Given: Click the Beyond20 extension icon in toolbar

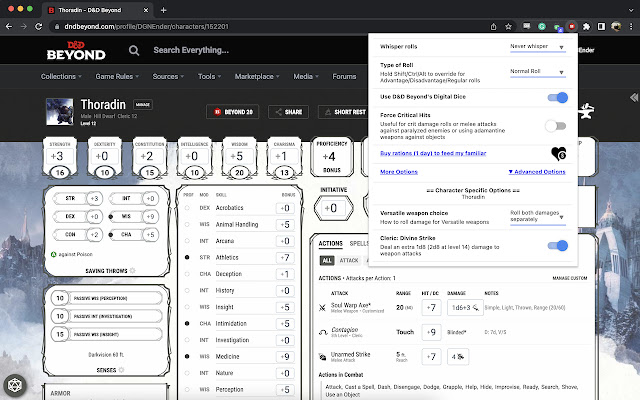Looking at the screenshot, I should [572, 27].
